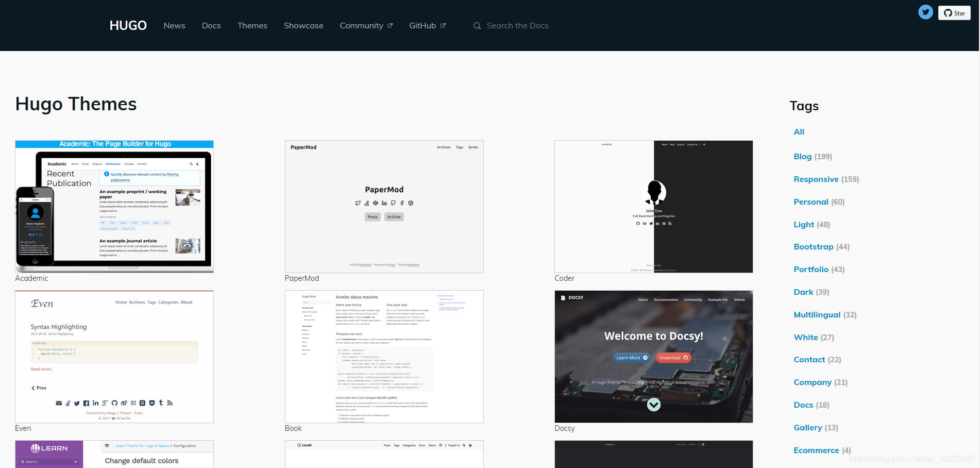Open the LoveIt theme thumbnail
This screenshot has width=980, height=468.
tap(384, 454)
